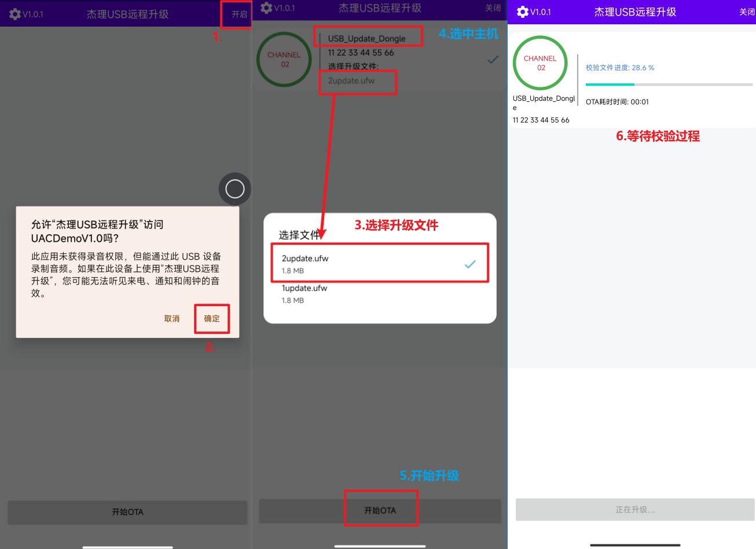Toggle checkmark next to USB_Update_Dongle host

[493, 60]
